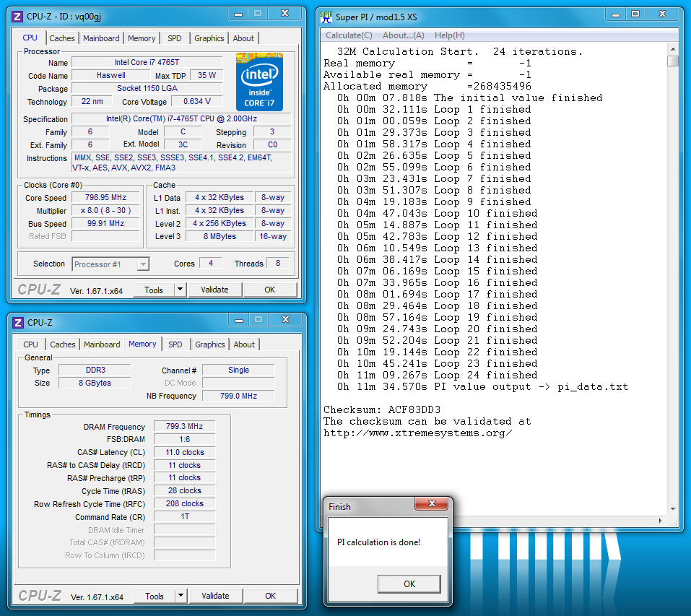Click the Checksum: ACF83DD3 line

[382, 409]
